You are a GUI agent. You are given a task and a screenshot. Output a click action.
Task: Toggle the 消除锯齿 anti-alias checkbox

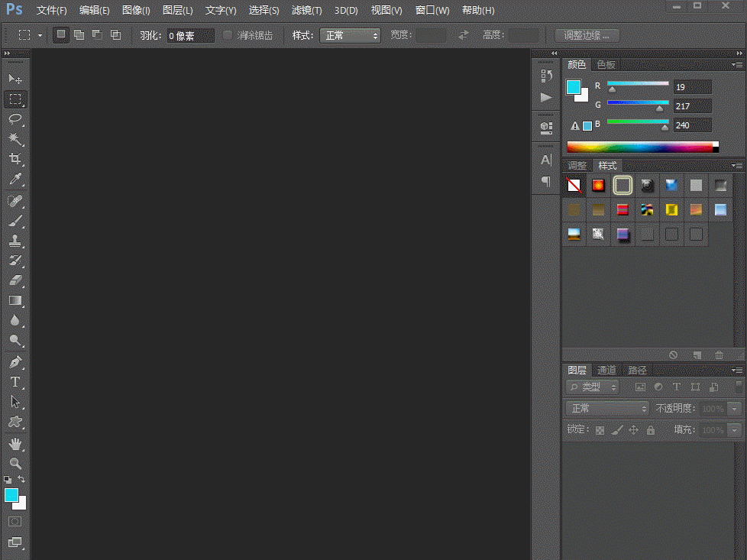228,35
